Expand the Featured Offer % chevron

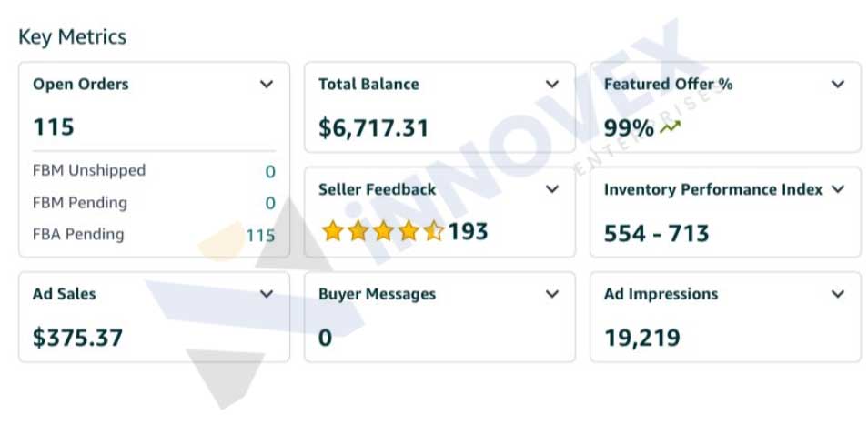tap(838, 85)
